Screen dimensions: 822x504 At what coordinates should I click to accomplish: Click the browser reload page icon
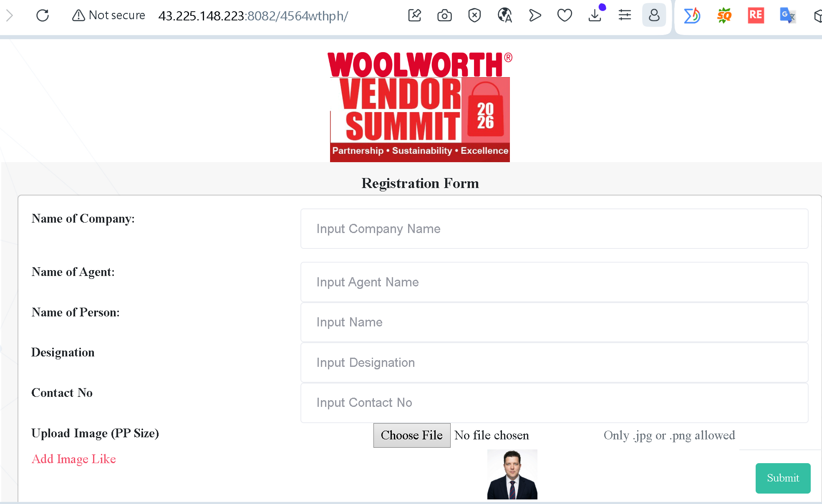tap(43, 15)
